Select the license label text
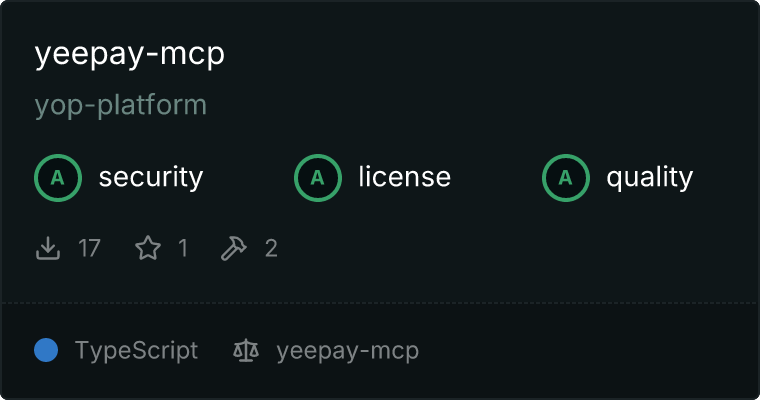 tap(405, 176)
